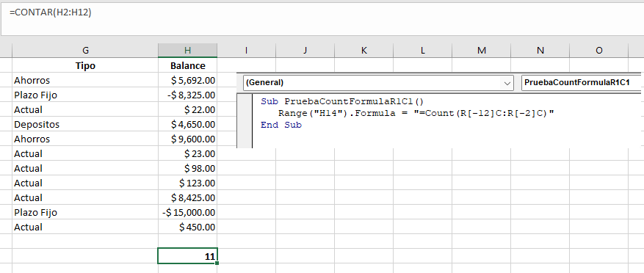Select the Ahorros cell beside $ 9,600.00

85,139
